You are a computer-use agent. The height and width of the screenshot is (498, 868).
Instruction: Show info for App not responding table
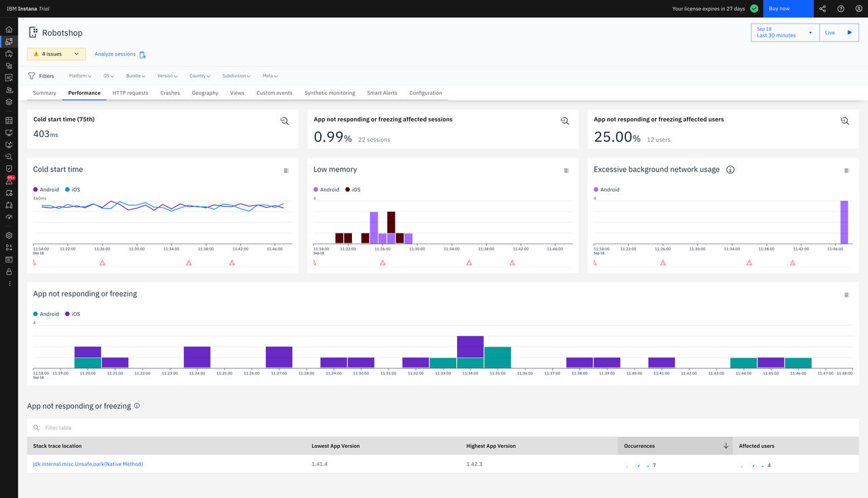(137, 406)
